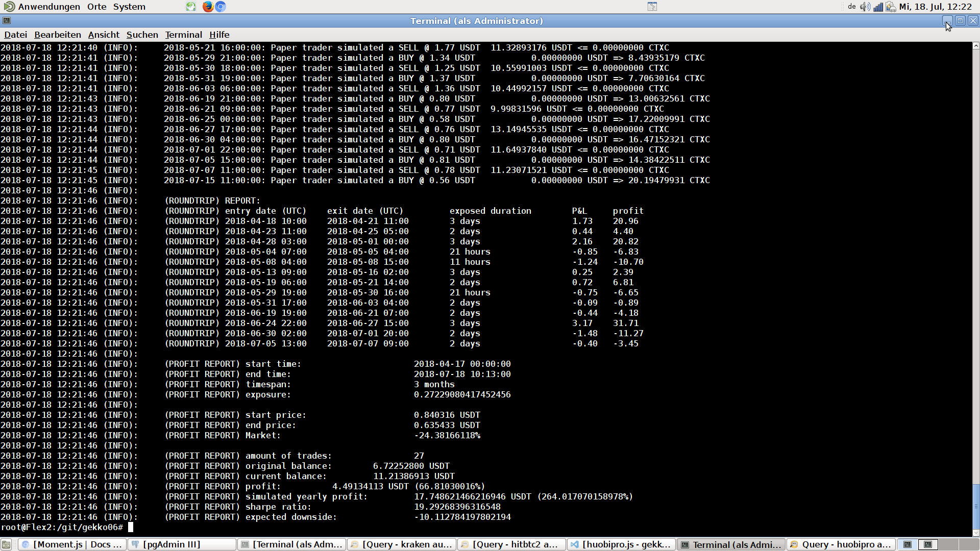The width and height of the screenshot is (980, 551).
Task: Open the Anwendungen menu
Action: [x=48, y=7]
